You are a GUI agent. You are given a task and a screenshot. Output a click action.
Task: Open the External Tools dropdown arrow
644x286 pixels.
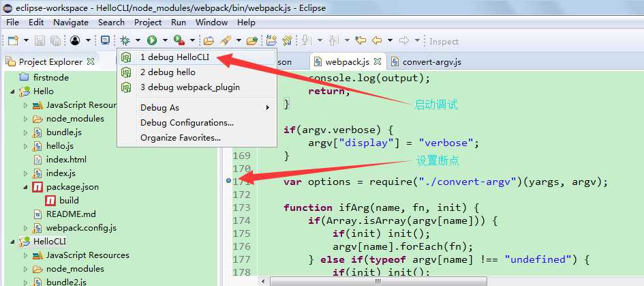click(192, 41)
